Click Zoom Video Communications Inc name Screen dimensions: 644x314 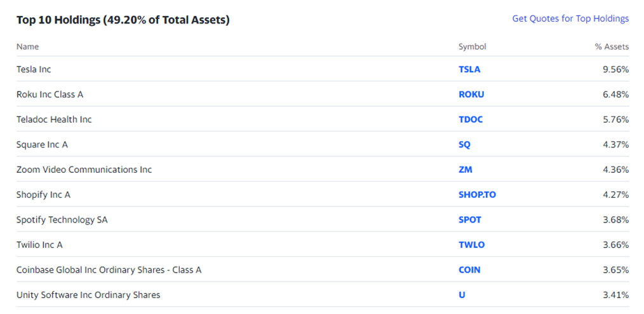pos(84,170)
